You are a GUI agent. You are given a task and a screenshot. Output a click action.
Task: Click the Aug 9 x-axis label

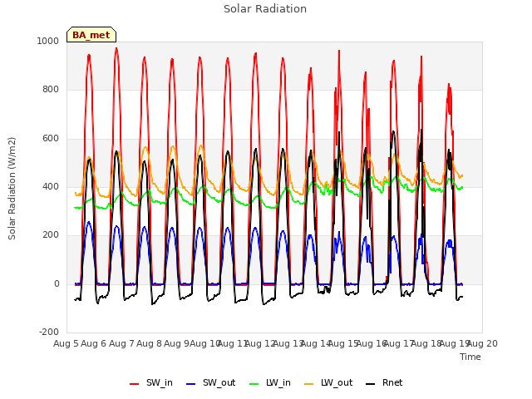click(176, 343)
